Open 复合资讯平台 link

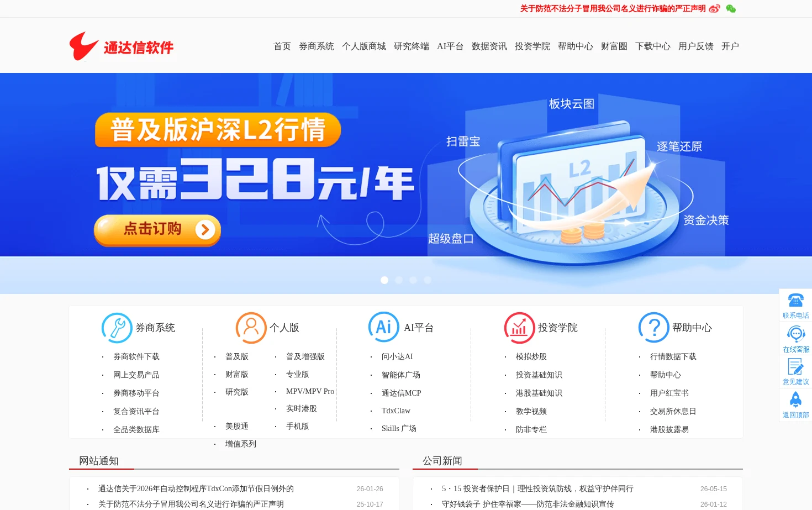pos(136,412)
